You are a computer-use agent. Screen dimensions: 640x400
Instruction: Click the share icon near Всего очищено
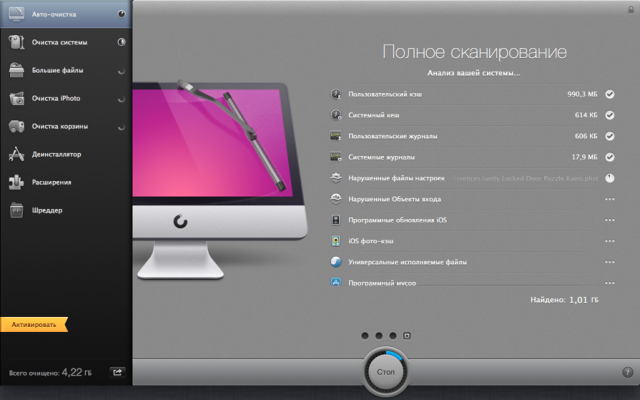[x=117, y=372]
